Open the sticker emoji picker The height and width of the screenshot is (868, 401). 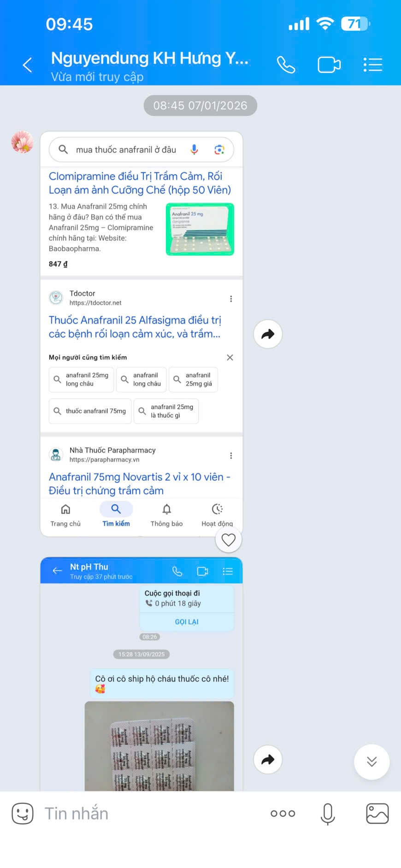click(x=23, y=814)
